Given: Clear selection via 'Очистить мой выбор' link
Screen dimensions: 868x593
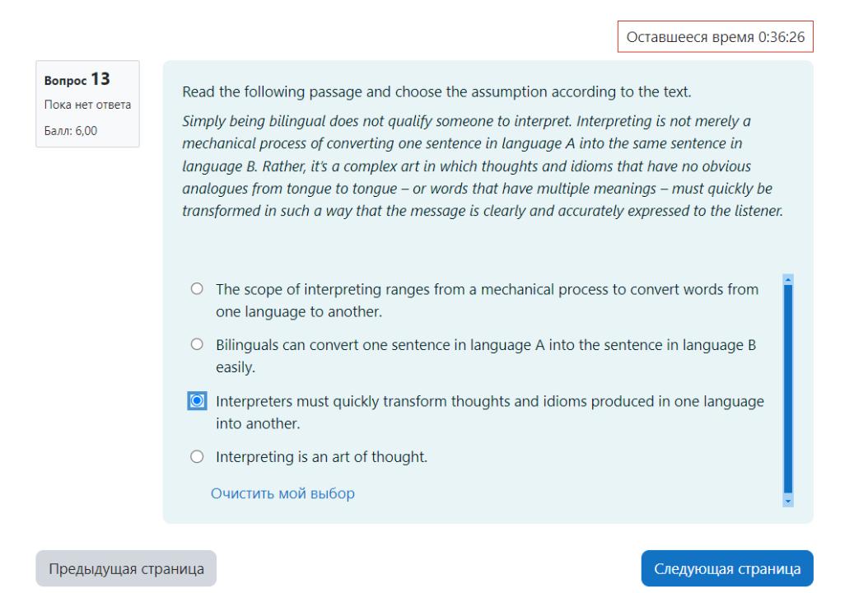Looking at the screenshot, I should click(x=282, y=493).
